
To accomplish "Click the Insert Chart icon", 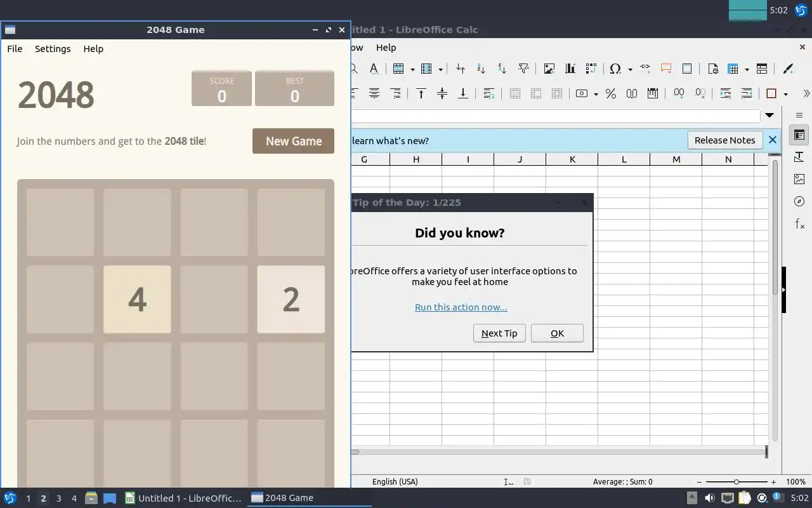I will pyautogui.click(x=570, y=69).
